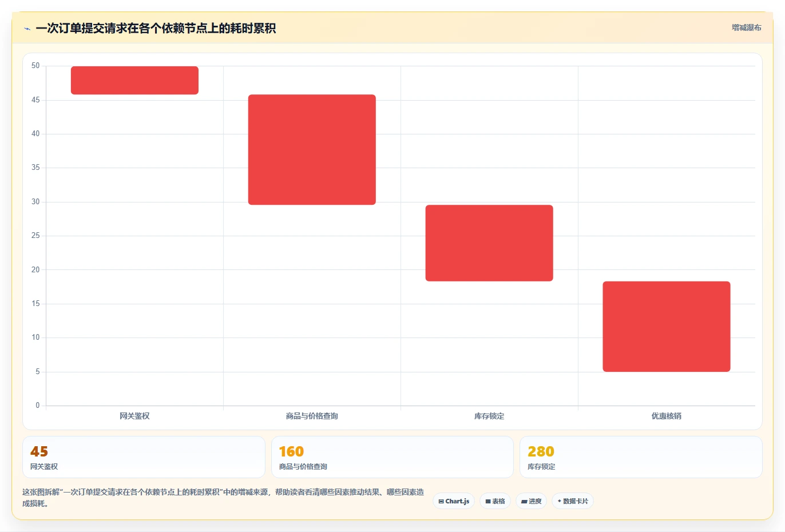Open the 280 库存锁定 data card
The image size is (785, 532).
[x=641, y=457]
